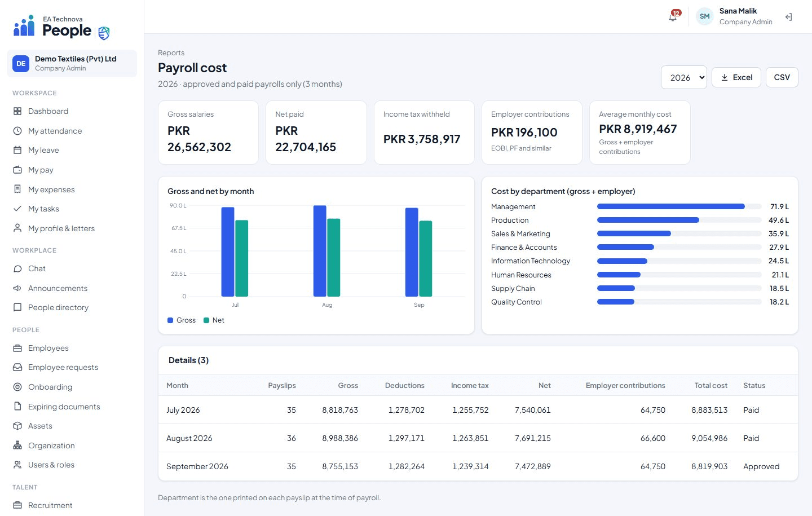Open the notifications bell icon

pyautogui.click(x=673, y=17)
